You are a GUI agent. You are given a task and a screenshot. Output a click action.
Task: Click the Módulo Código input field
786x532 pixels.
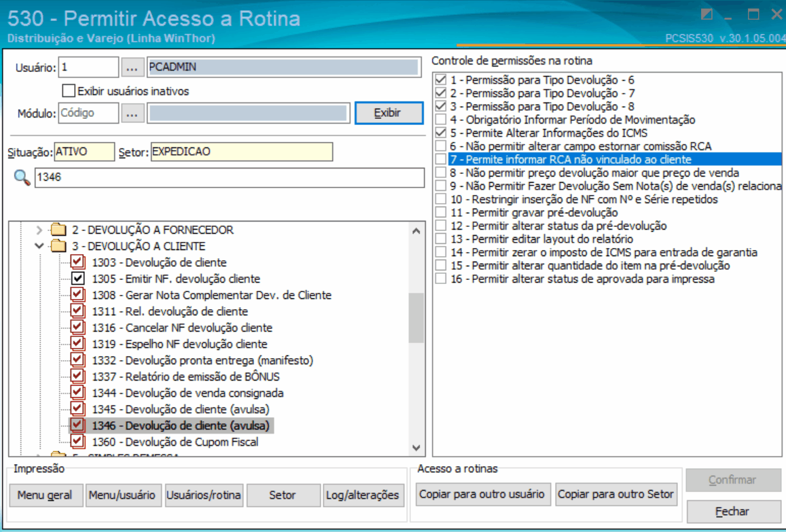coord(88,113)
